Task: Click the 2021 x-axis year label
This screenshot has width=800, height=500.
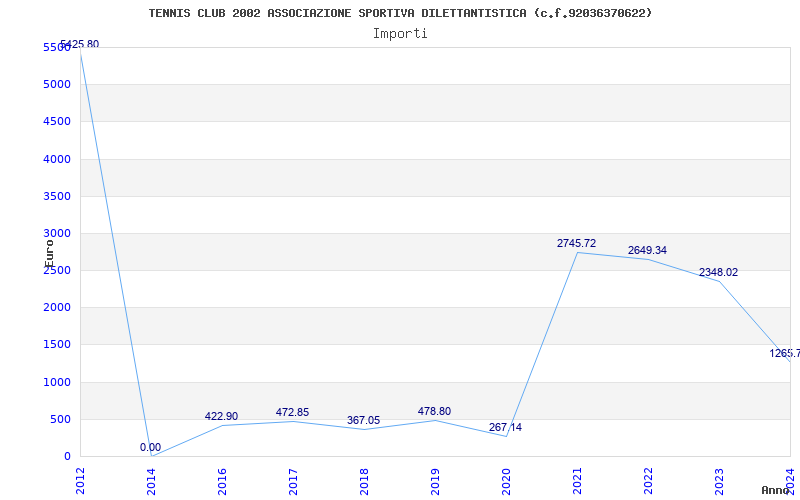Action: click(x=577, y=481)
